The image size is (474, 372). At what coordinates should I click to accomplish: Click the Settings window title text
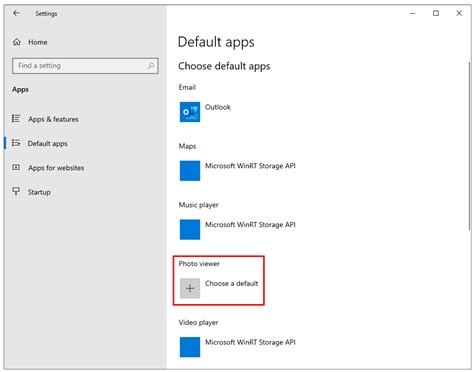(46, 13)
